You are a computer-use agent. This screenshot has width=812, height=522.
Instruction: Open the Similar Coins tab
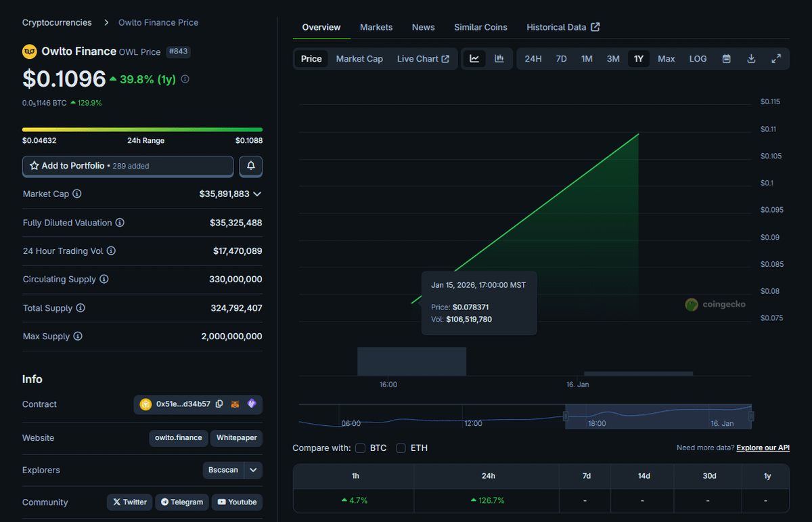pyautogui.click(x=480, y=27)
